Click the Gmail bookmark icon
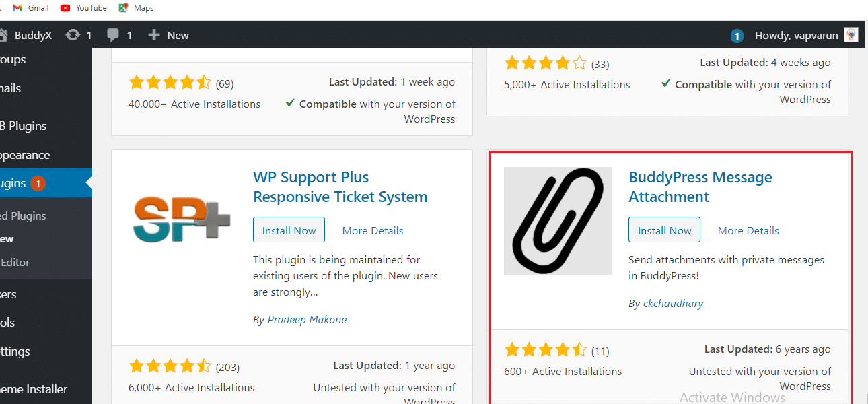The width and height of the screenshot is (868, 404). 17,8
